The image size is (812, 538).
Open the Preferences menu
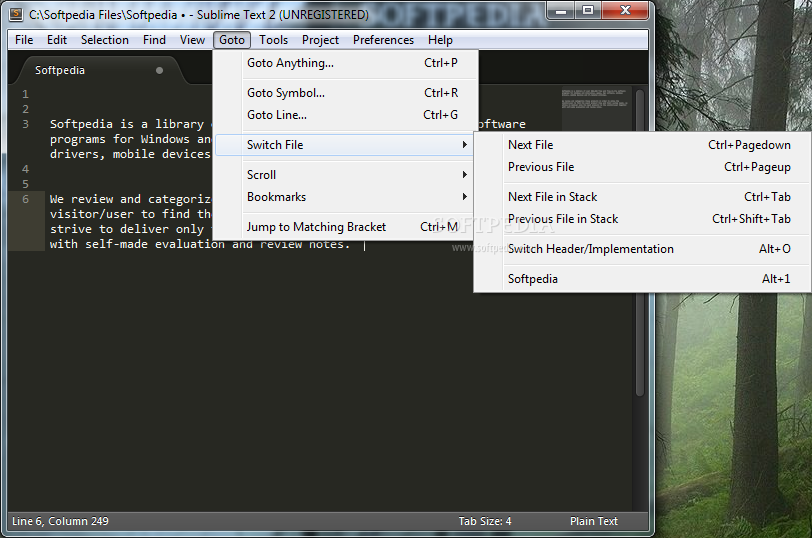[x=383, y=40]
